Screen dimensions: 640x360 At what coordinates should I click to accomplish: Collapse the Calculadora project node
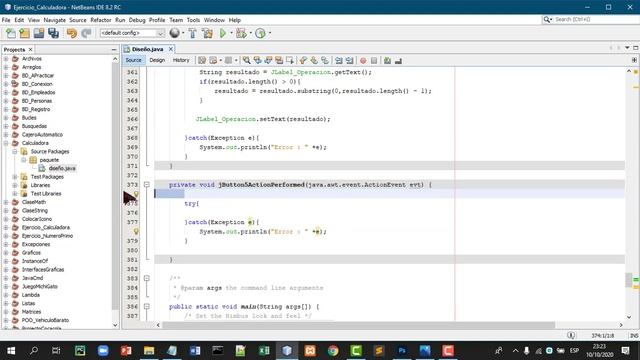click(6, 143)
